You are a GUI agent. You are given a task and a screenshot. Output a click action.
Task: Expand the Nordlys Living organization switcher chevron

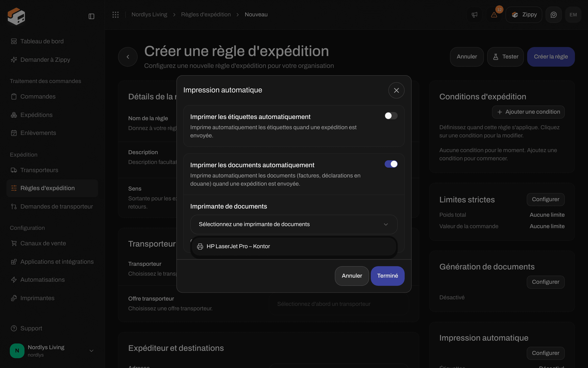(x=91, y=351)
